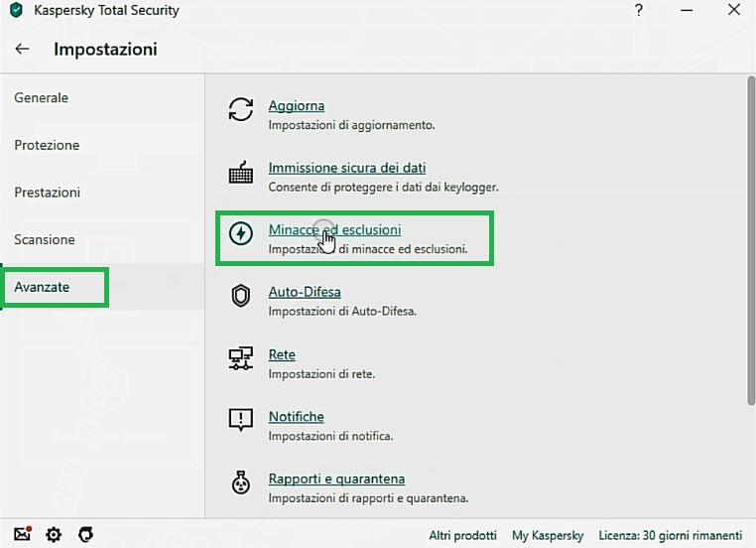Open Rapporti e quarantena link
Screen dimensions: 756x548
pyautogui.click(x=336, y=479)
